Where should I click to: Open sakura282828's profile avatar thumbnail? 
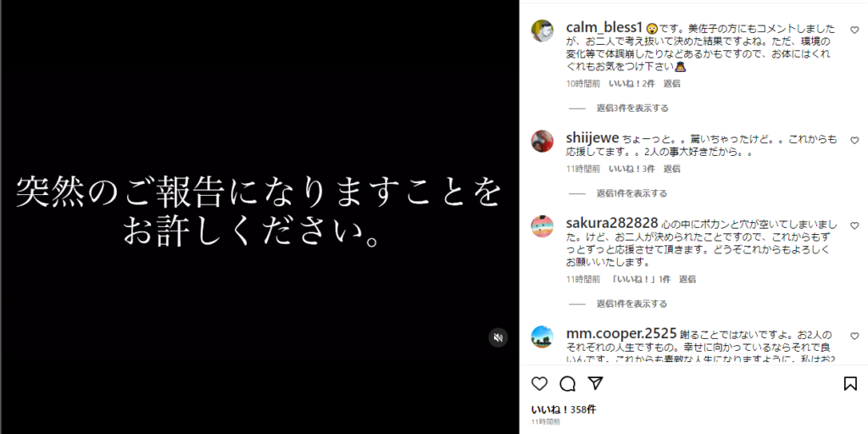point(542,226)
